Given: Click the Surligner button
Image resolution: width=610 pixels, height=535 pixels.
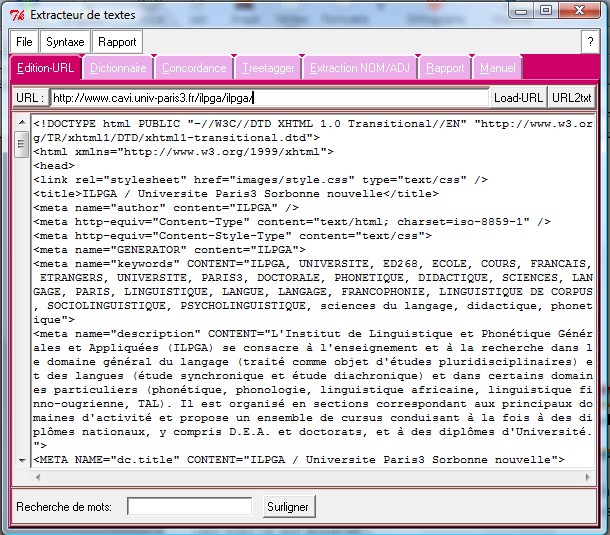Looking at the screenshot, I should click(x=288, y=507).
